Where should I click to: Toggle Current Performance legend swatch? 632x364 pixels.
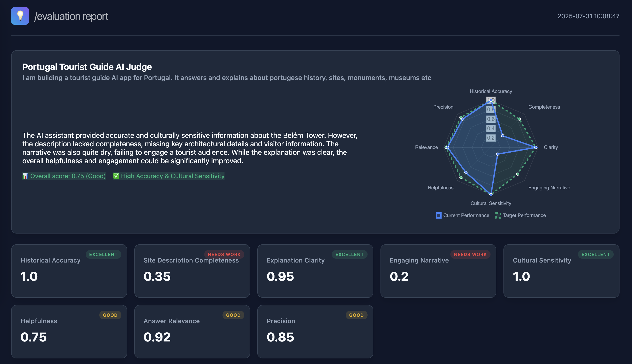tap(439, 215)
